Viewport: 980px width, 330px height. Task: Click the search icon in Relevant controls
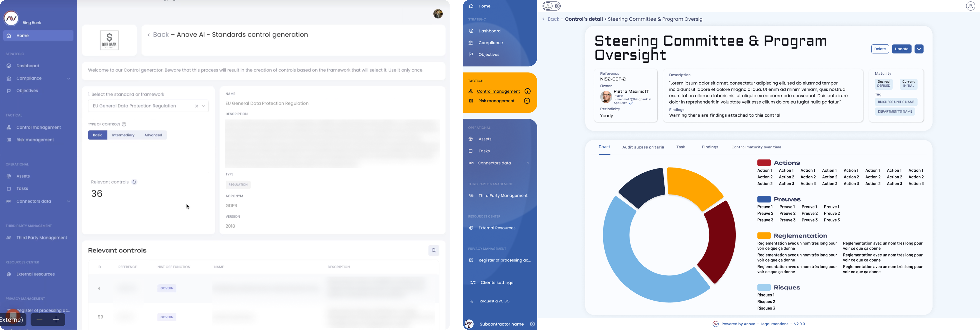point(434,250)
